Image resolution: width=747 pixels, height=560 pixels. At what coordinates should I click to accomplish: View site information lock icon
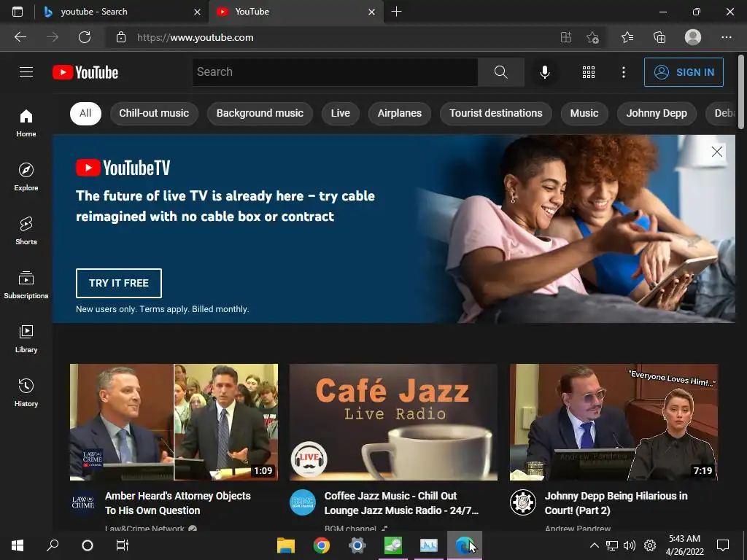[121, 37]
